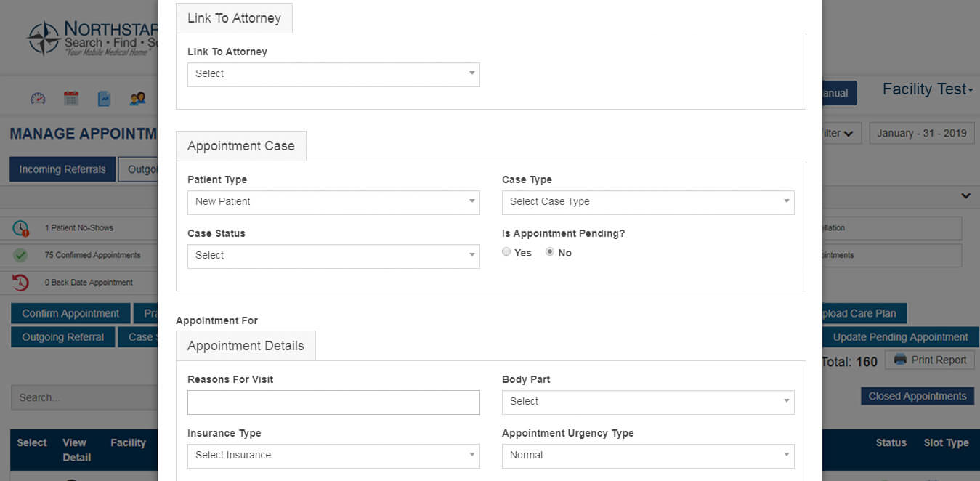Open the dashboard speedometer icon
980x481 pixels.
click(x=38, y=98)
